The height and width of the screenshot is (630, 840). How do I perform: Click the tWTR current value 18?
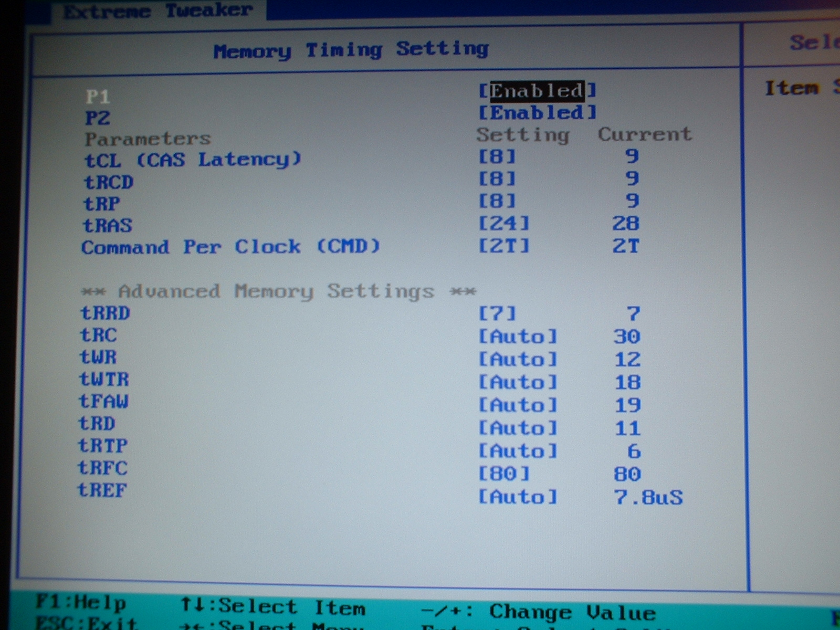pyautogui.click(x=627, y=382)
